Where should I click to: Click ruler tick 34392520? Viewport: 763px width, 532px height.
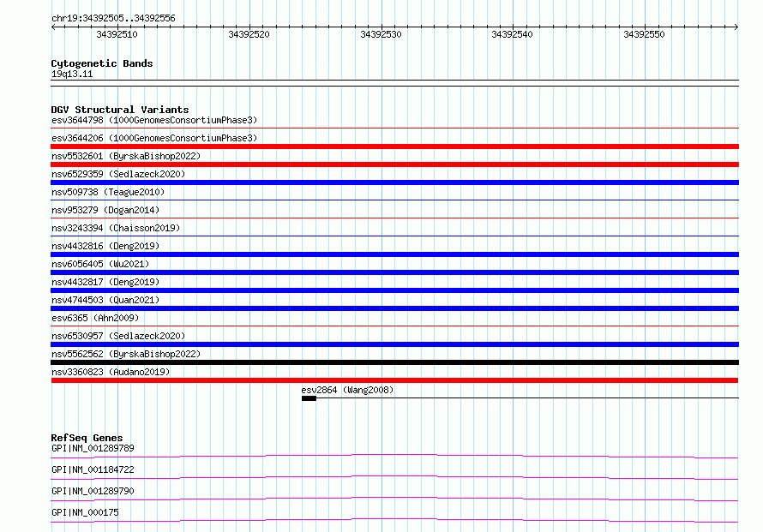click(249, 34)
